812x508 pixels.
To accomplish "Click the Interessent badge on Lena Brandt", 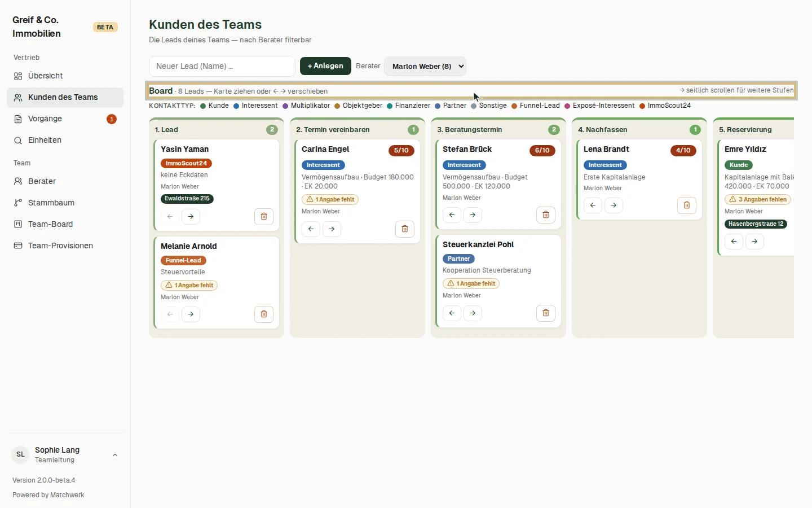I will coord(605,165).
